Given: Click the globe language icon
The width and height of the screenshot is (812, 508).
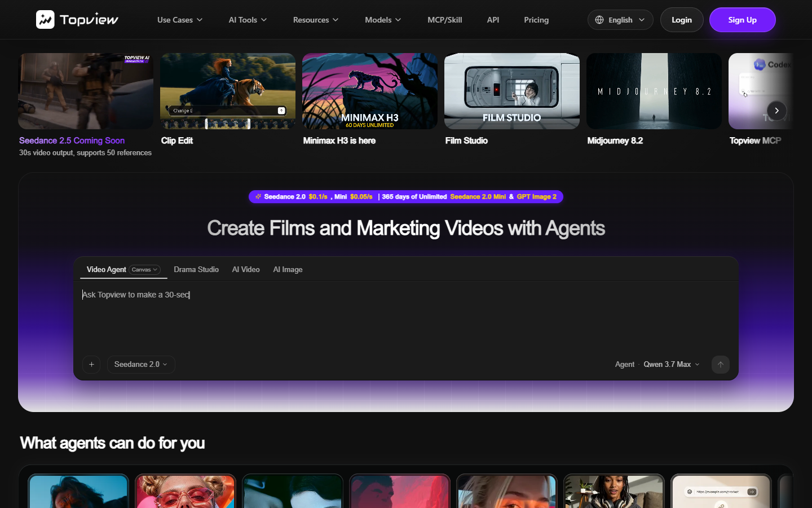Looking at the screenshot, I should pyautogui.click(x=599, y=20).
